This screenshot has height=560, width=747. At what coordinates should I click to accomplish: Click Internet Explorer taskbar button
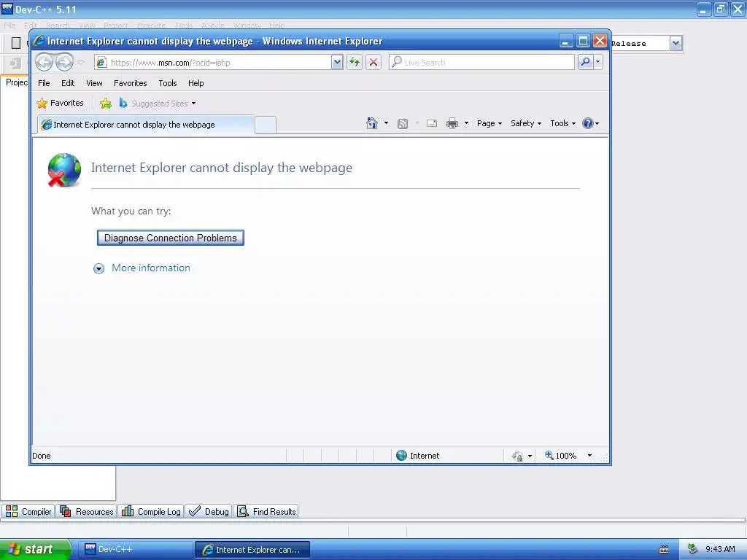click(252, 550)
